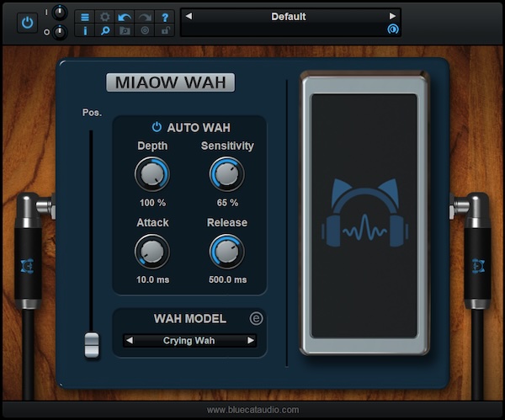Viewport: 505px width, 420px height.
Task: Click the magnifier zoom icon
Action: [104, 30]
